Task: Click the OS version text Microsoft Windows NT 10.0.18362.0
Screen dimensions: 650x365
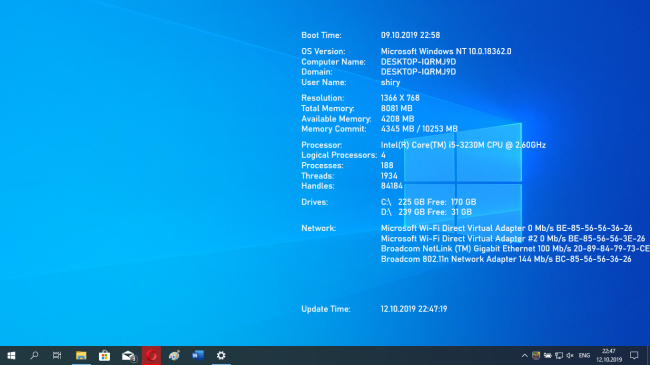Action: (x=446, y=51)
